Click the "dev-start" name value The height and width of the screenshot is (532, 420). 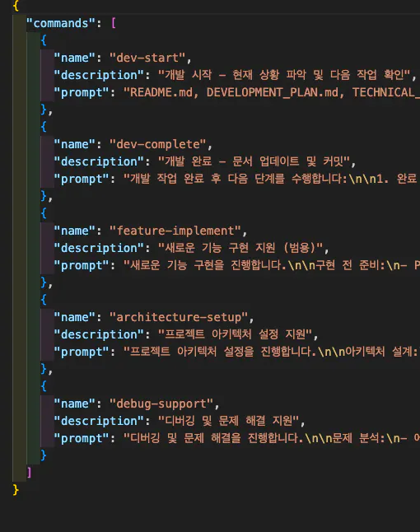click(147, 58)
